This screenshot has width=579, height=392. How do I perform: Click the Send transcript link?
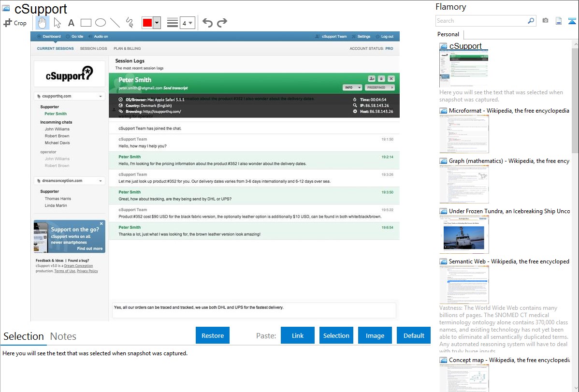(175, 88)
